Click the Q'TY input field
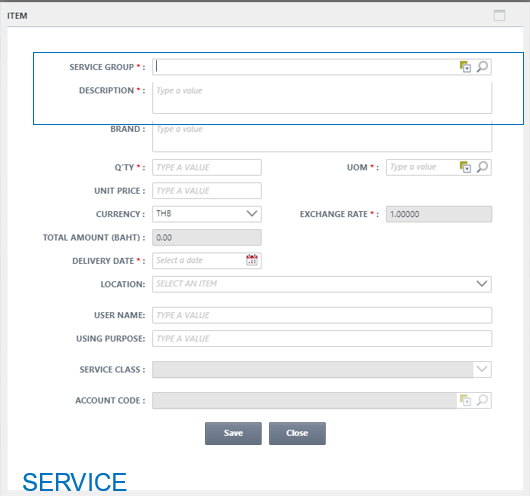 [x=207, y=167]
